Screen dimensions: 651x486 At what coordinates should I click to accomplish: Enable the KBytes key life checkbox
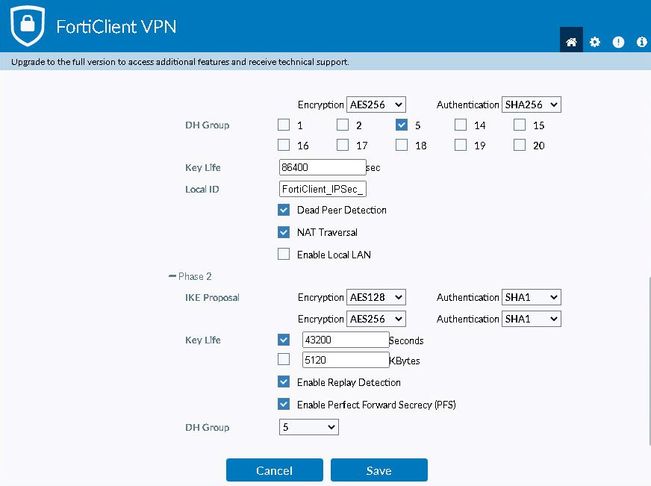point(284,359)
